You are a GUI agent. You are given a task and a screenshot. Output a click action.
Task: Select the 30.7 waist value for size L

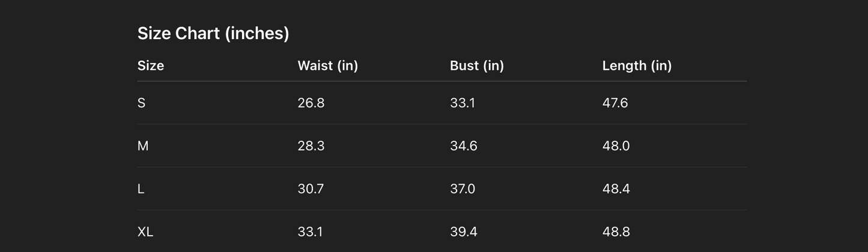(311, 189)
